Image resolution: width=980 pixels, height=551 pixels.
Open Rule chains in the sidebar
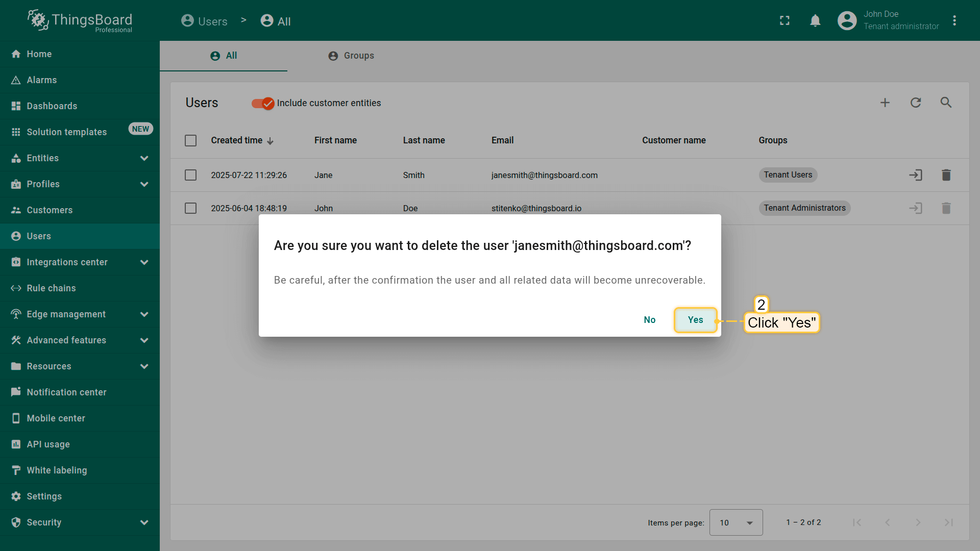[x=51, y=288]
